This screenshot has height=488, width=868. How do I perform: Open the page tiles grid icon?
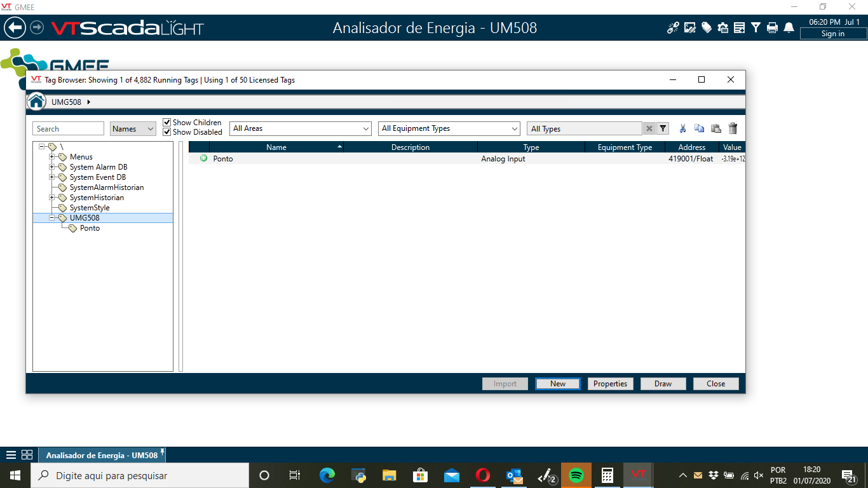click(x=27, y=455)
